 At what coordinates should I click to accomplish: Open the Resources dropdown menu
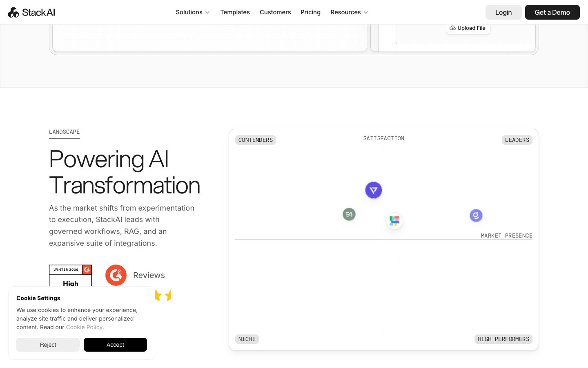pos(349,12)
